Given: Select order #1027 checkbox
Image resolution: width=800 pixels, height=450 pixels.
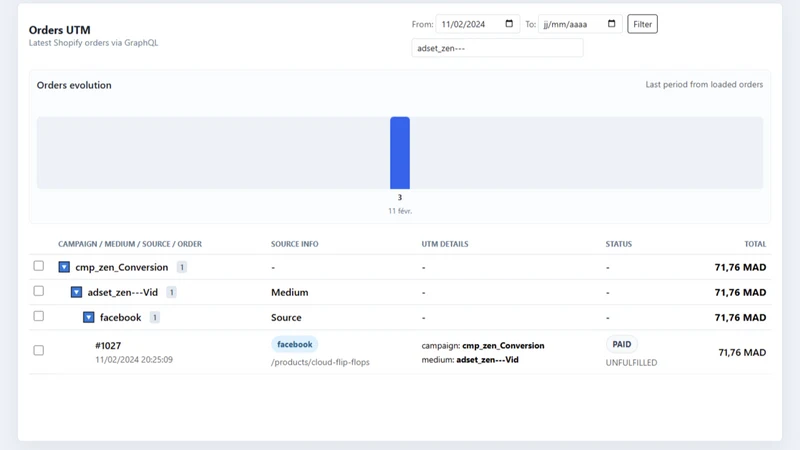Looking at the screenshot, I should (x=39, y=350).
